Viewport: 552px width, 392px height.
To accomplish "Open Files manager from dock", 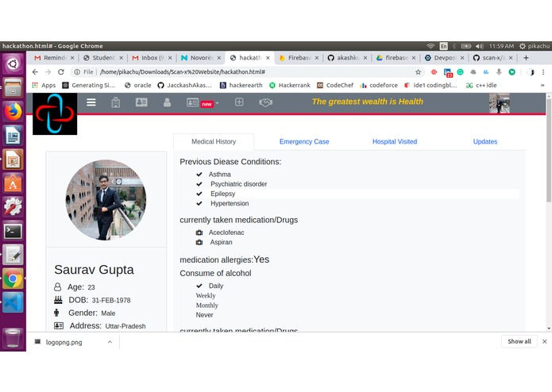I will [13, 87].
